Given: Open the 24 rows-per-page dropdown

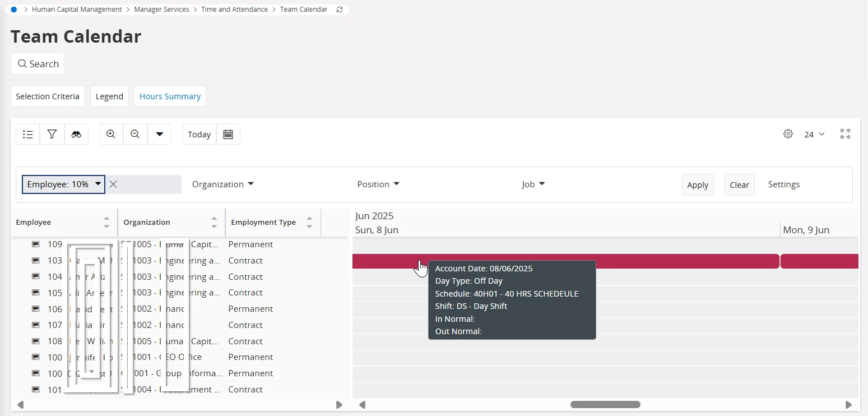Looking at the screenshot, I should [815, 134].
